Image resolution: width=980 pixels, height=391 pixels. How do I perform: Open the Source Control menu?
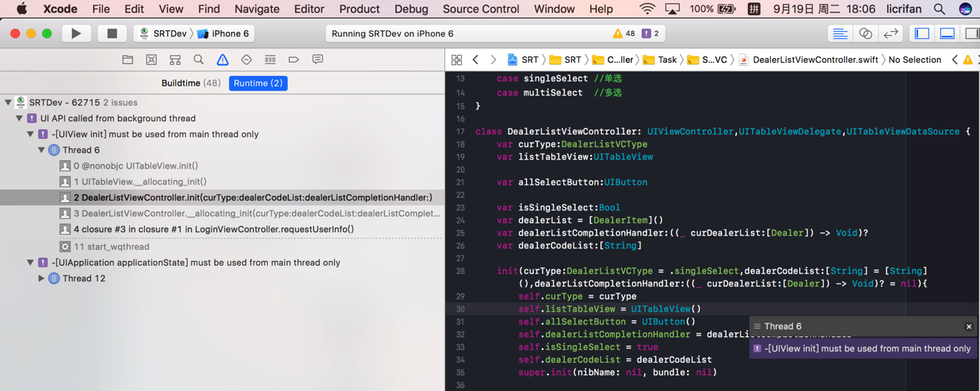(480, 9)
